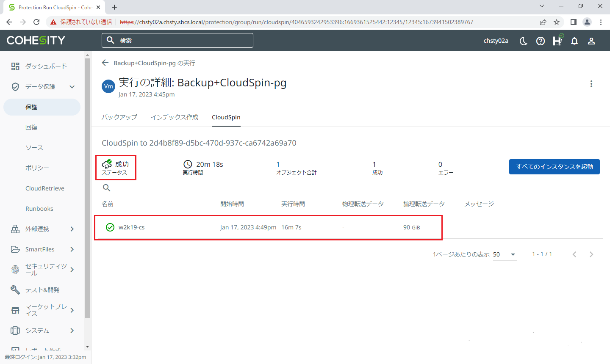Click the back arrow to Backup+CloudSpin-pg runs
610x364 pixels.
(105, 63)
